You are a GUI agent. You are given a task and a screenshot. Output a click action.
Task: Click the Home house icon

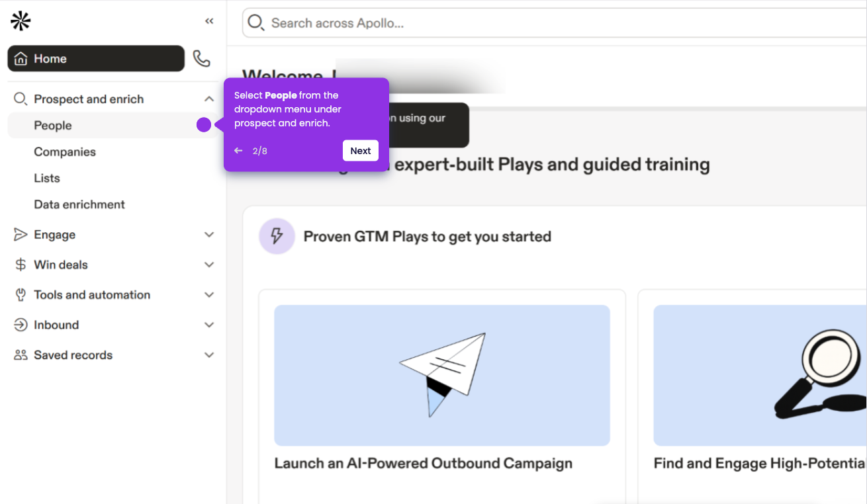pyautogui.click(x=21, y=59)
